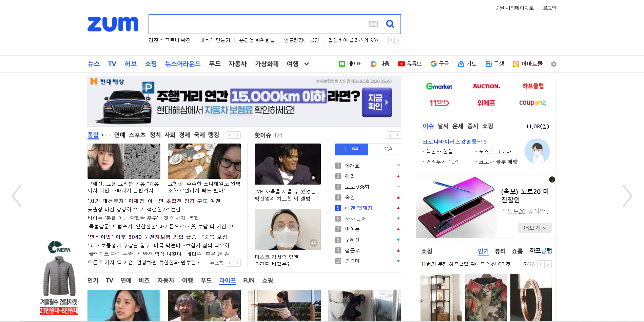
Task: Switch to the 연예 news tab
Action: [120, 135]
